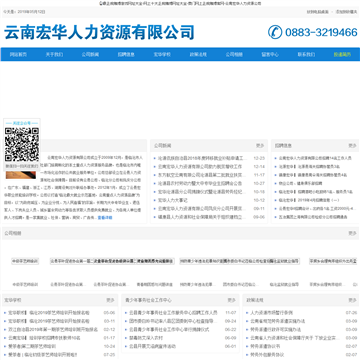Viewport: 360px width, 360px height.
Task: Click the WeChat QR code image
Action: (22, 145)
